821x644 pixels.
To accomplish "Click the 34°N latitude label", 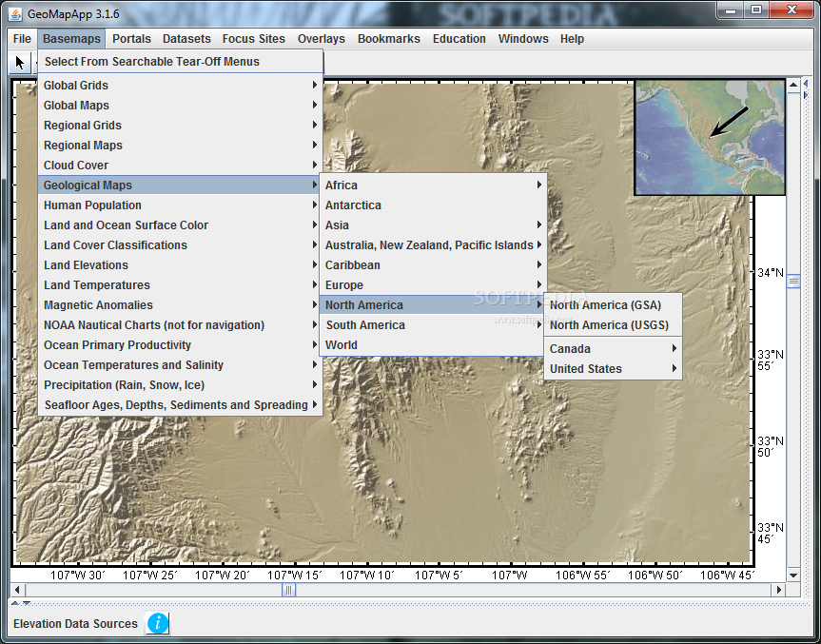I will (x=771, y=272).
